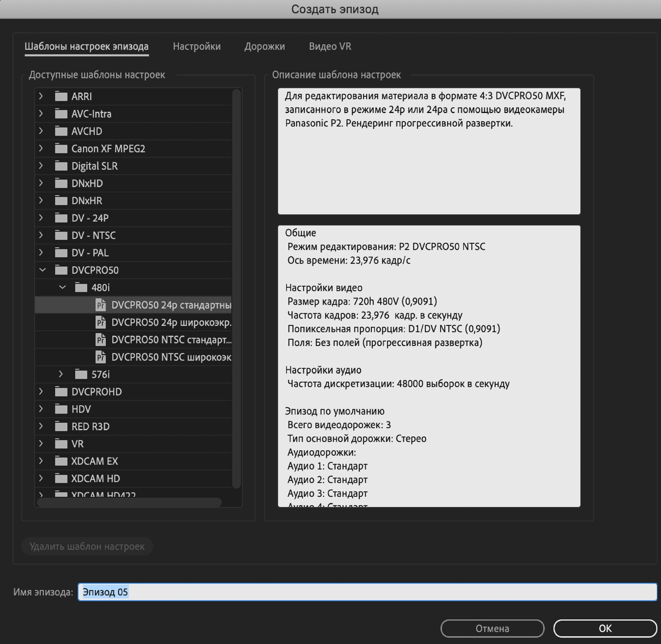Expand the AVCHD preset folder

pyautogui.click(x=41, y=131)
